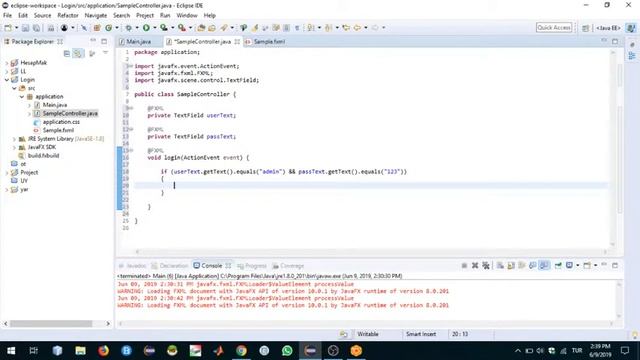Viewport: 640px width, 360px height.
Task: Click the tip-of-the-day lightbulb in status bar
Action: 635,334
